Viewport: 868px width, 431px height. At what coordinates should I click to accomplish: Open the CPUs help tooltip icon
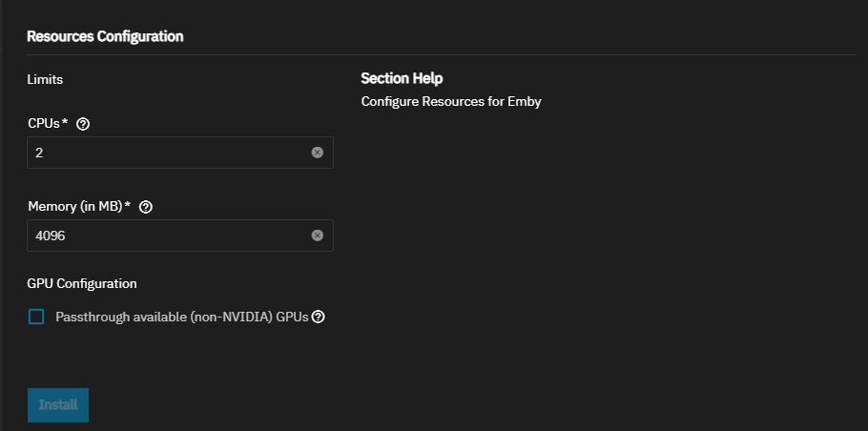click(x=83, y=124)
